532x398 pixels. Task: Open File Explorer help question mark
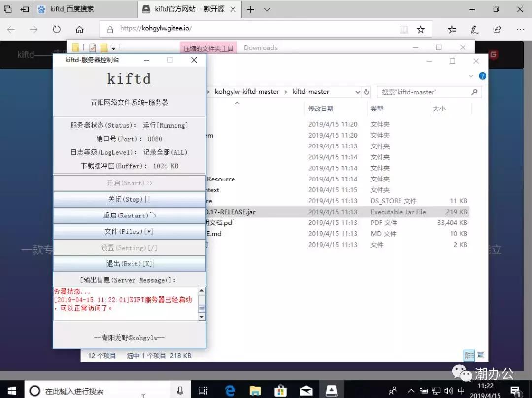(x=482, y=76)
